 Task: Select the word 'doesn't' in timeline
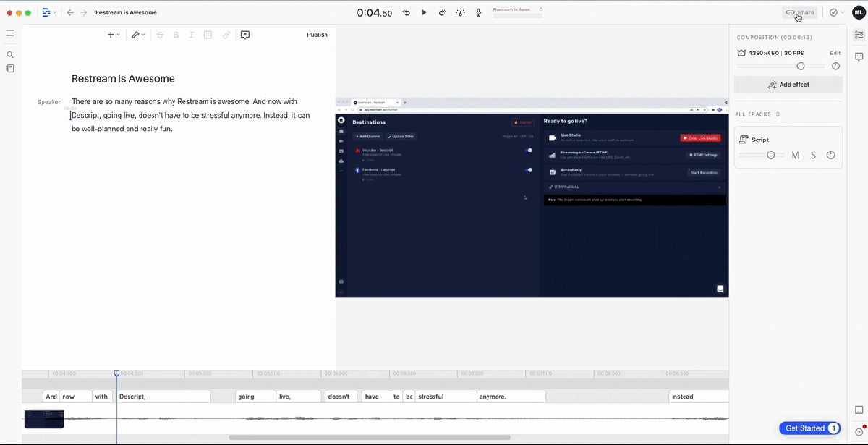point(341,397)
